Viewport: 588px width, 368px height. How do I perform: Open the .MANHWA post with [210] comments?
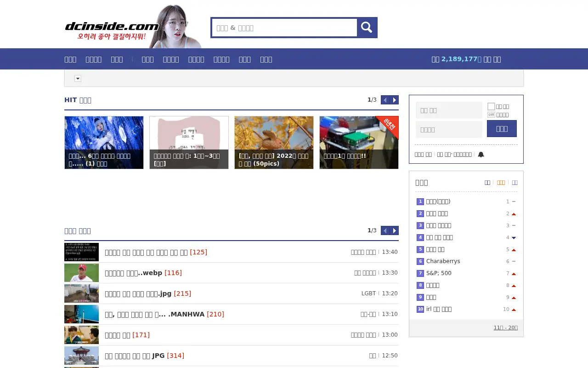click(164, 314)
